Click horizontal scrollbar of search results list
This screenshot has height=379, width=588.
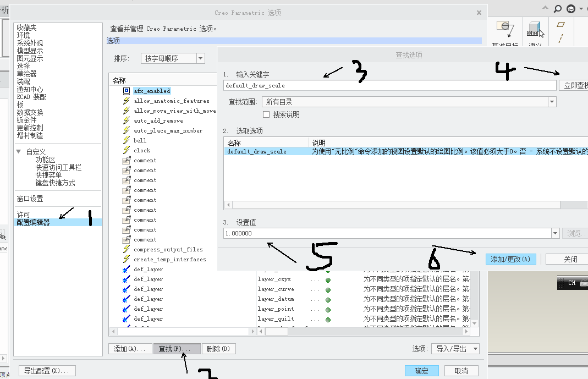pyautogui.click(x=397, y=205)
